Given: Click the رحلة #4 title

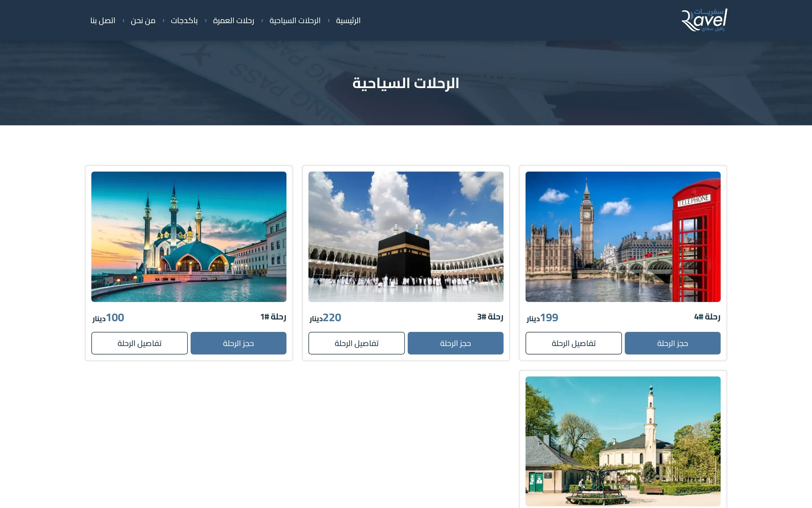Looking at the screenshot, I should pos(707,316).
